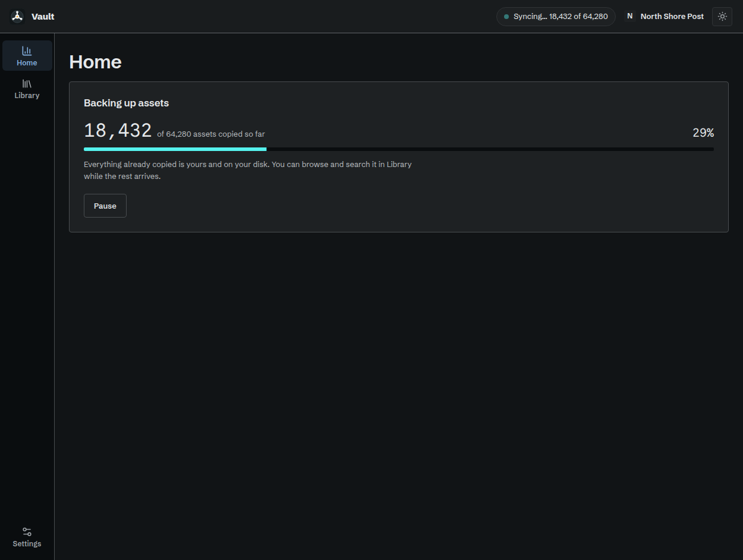The height and width of the screenshot is (560, 743).
Task: Open the Library section in sidebar
Action: point(27,89)
